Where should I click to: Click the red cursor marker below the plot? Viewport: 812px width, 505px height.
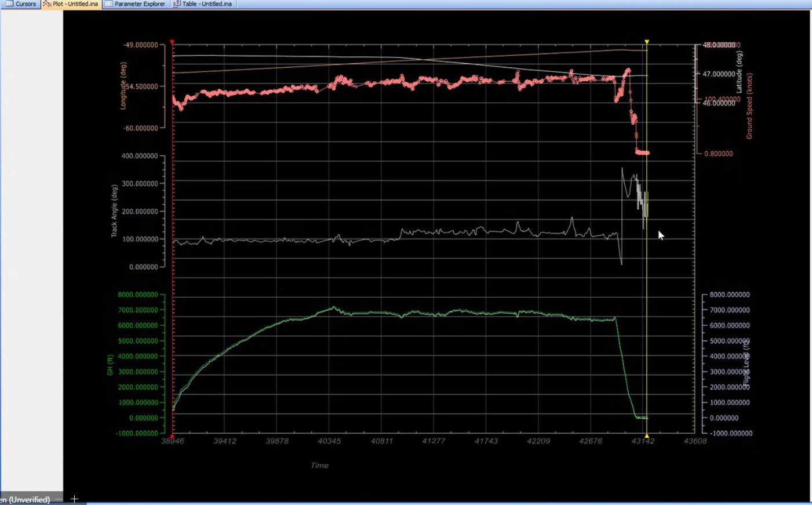(x=172, y=436)
